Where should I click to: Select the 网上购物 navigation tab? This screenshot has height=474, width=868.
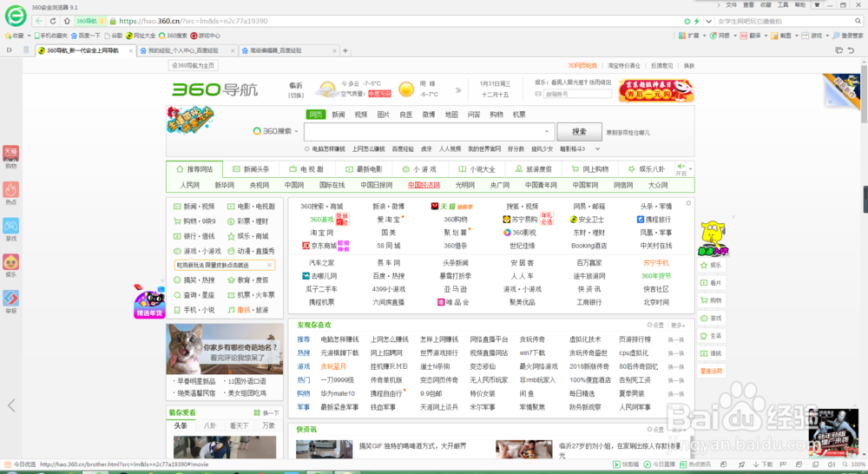click(589, 169)
